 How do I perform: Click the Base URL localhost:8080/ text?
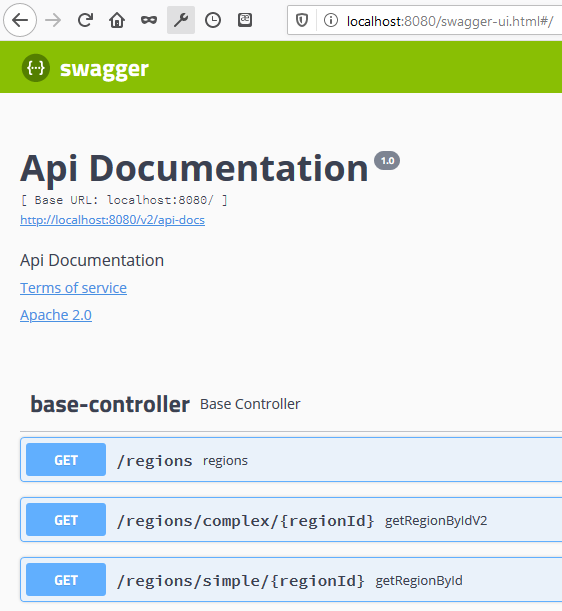point(124,200)
